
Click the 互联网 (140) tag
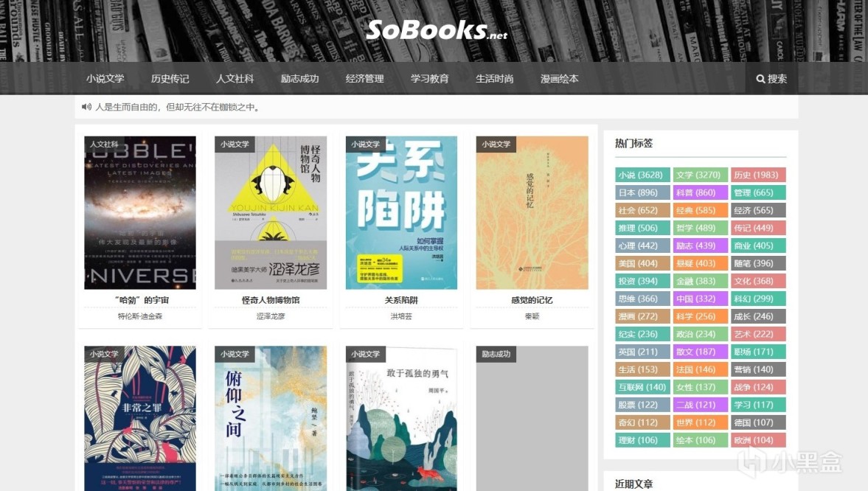tap(642, 388)
